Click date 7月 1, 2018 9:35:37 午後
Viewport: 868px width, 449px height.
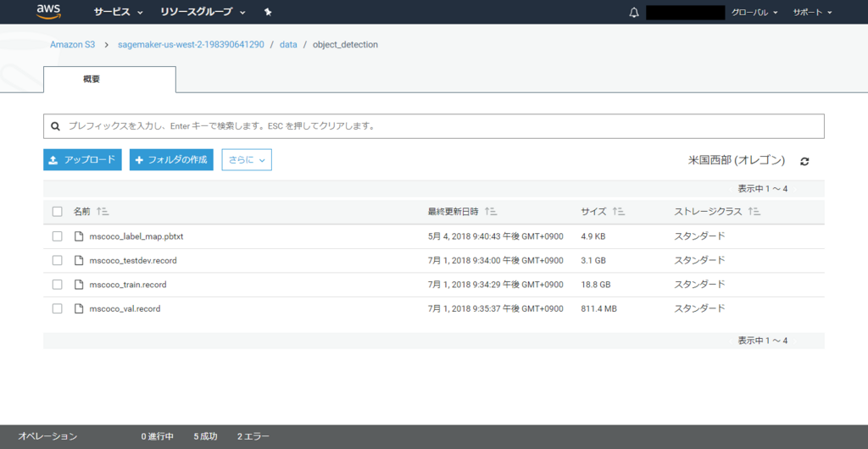pyautogui.click(x=495, y=309)
